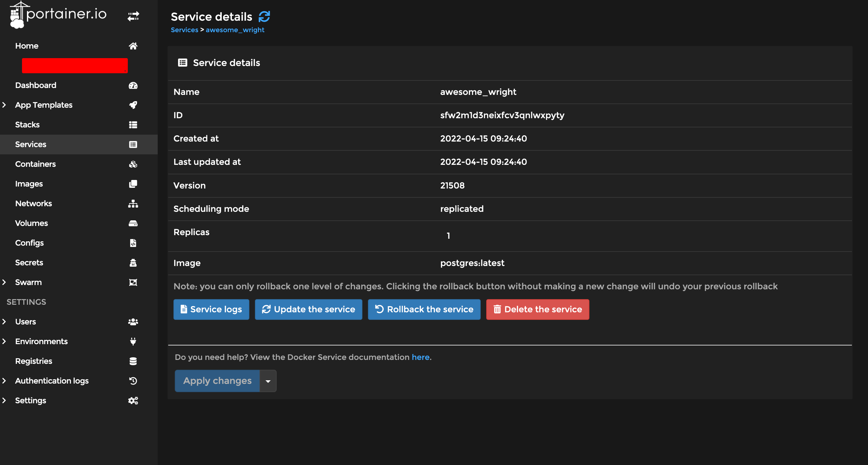Select Registries from the sidebar
This screenshot has height=465, width=868.
click(34, 361)
